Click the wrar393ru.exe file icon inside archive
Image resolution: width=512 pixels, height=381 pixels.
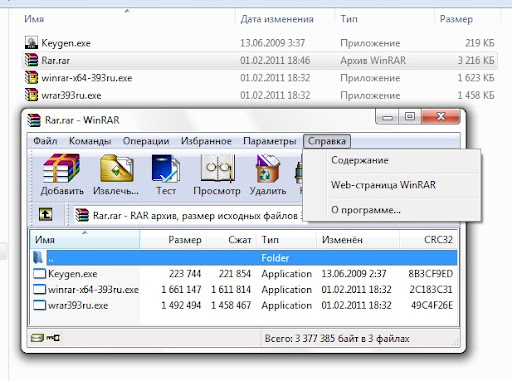pos(39,305)
